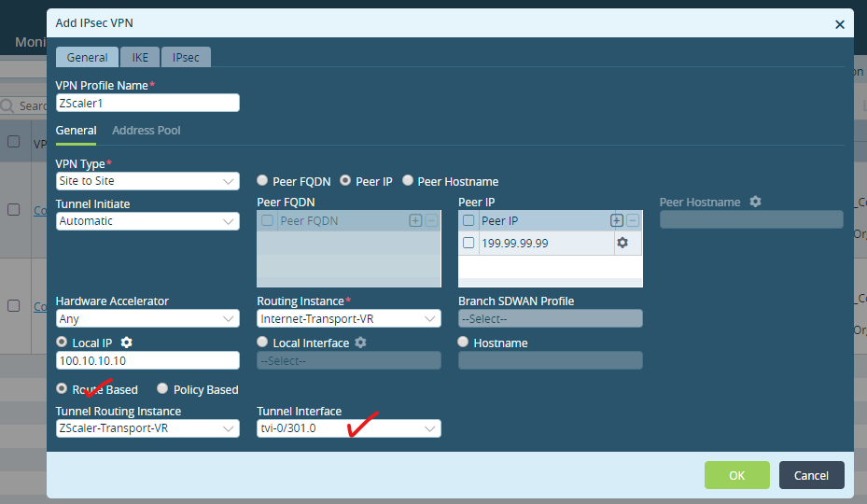Open the Hardware Accelerator dropdown

tap(147, 318)
